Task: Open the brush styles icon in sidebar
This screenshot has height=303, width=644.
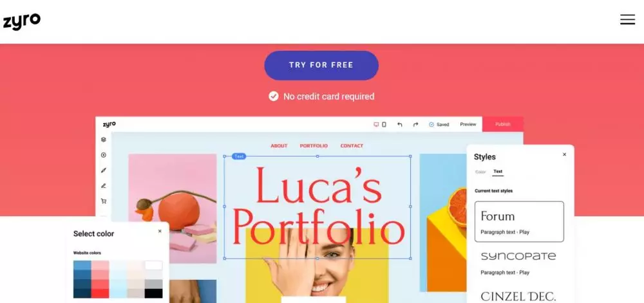Action: coord(104,170)
